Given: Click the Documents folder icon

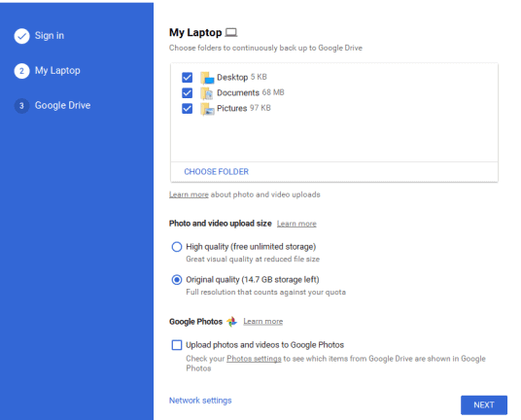Looking at the screenshot, I should (x=207, y=93).
